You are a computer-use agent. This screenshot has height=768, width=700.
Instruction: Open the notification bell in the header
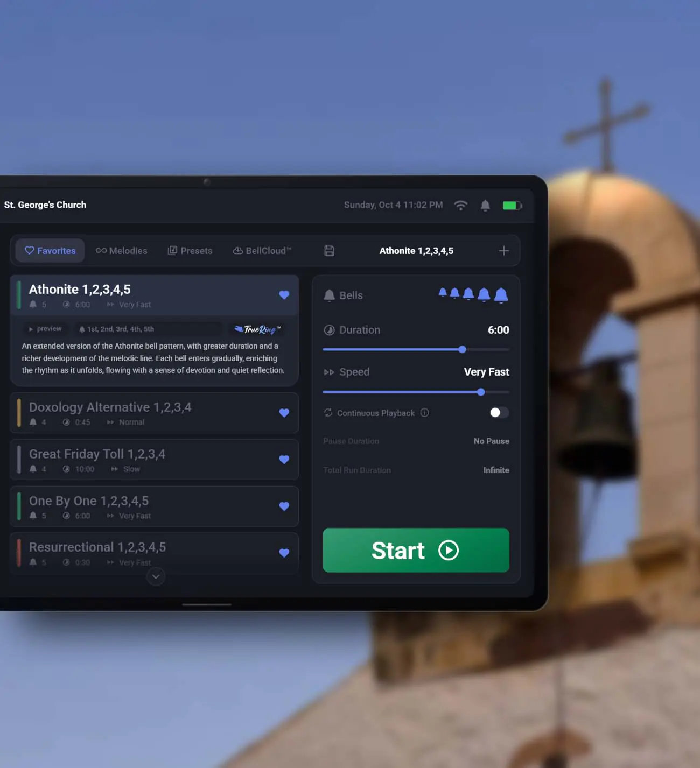tap(485, 205)
